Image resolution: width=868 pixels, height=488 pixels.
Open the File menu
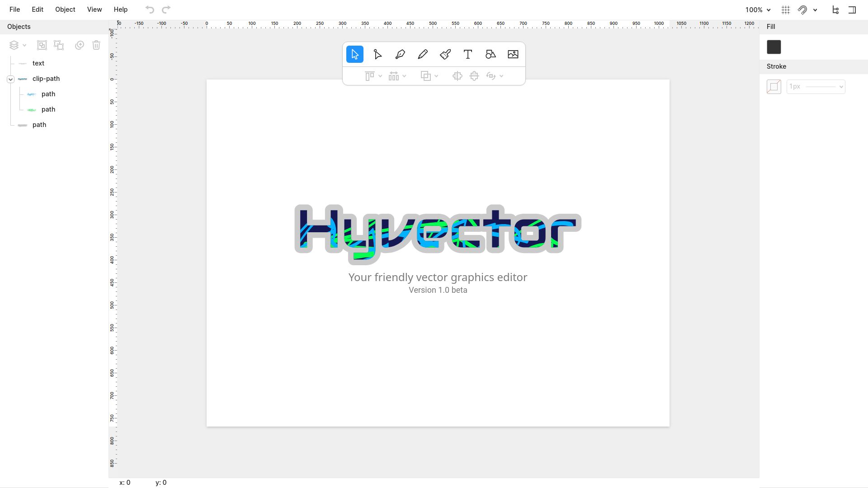14,9
